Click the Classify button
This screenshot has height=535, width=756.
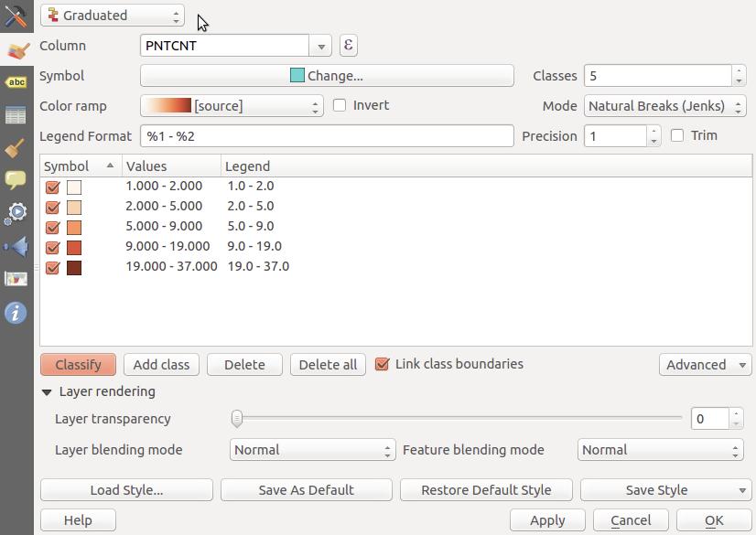(x=78, y=365)
